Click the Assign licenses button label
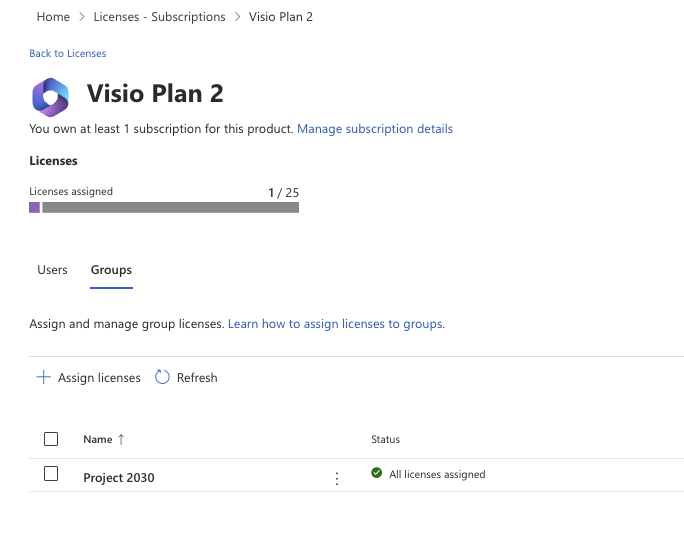 (99, 378)
